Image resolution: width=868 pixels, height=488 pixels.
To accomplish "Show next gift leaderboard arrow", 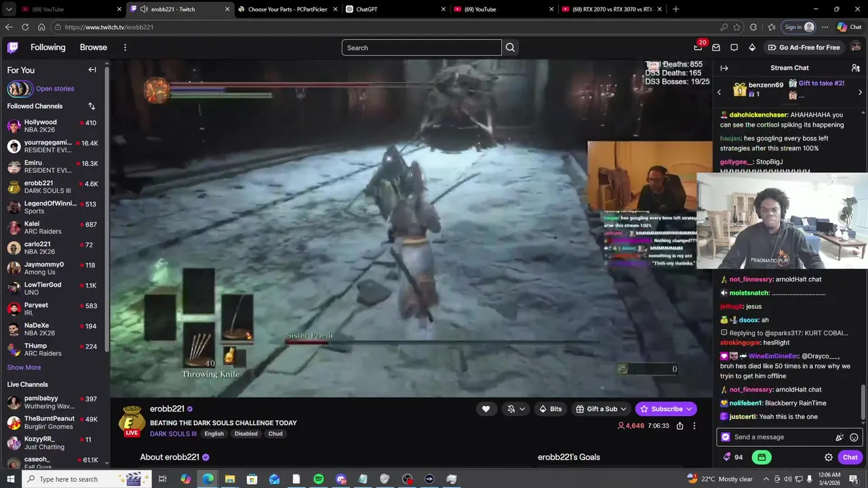I will click(x=860, y=92).
